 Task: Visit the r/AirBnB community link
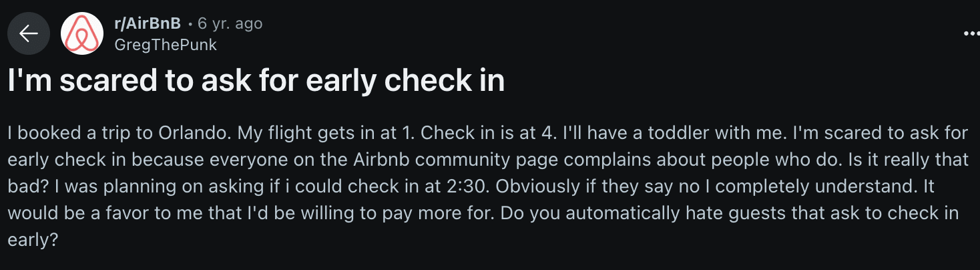coord(148,24)
